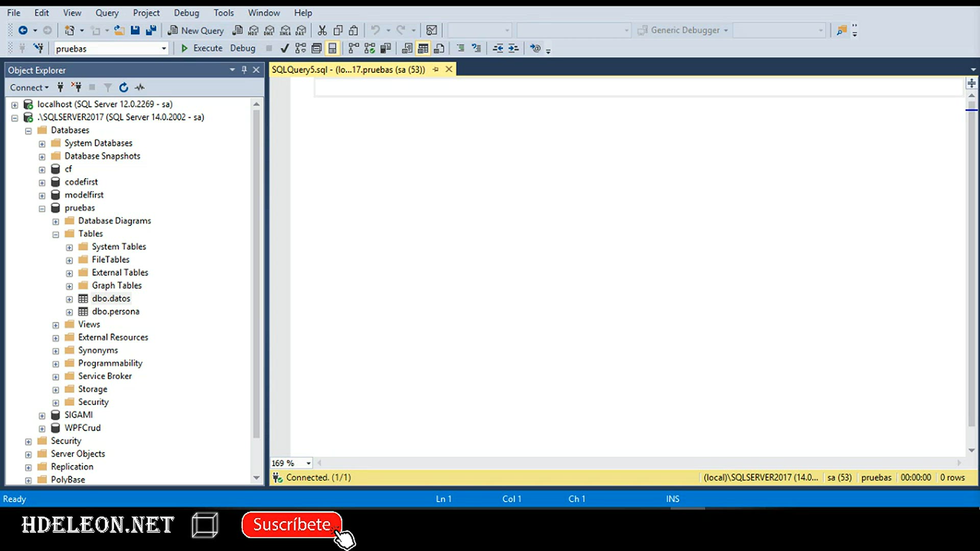Open the Tools menu

click(x=224, y=13)
